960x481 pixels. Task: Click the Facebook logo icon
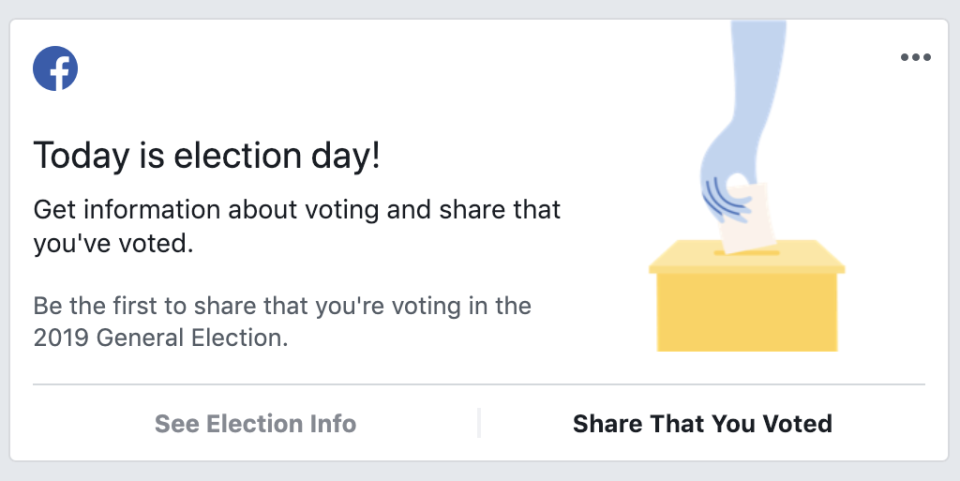click(x=55, y=69)
